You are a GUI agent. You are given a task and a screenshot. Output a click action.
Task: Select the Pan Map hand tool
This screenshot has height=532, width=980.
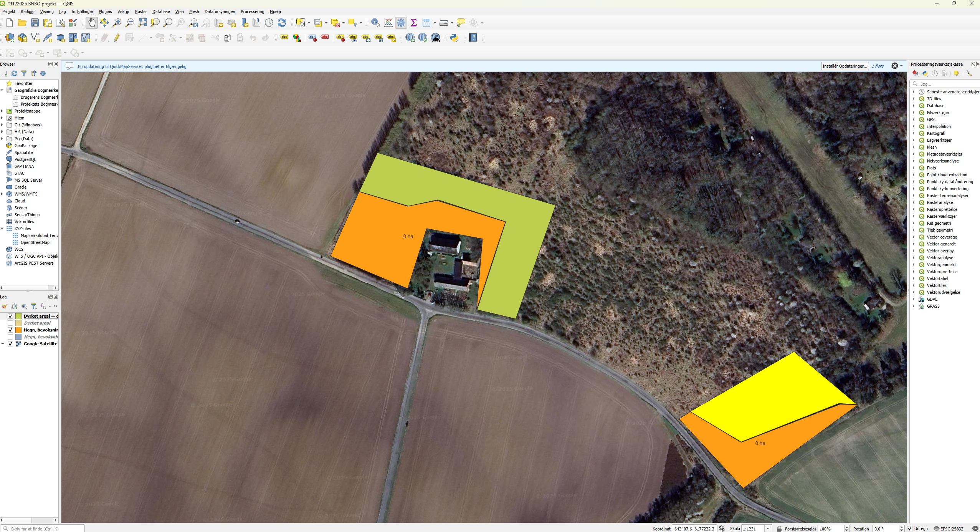click(91, 23)
